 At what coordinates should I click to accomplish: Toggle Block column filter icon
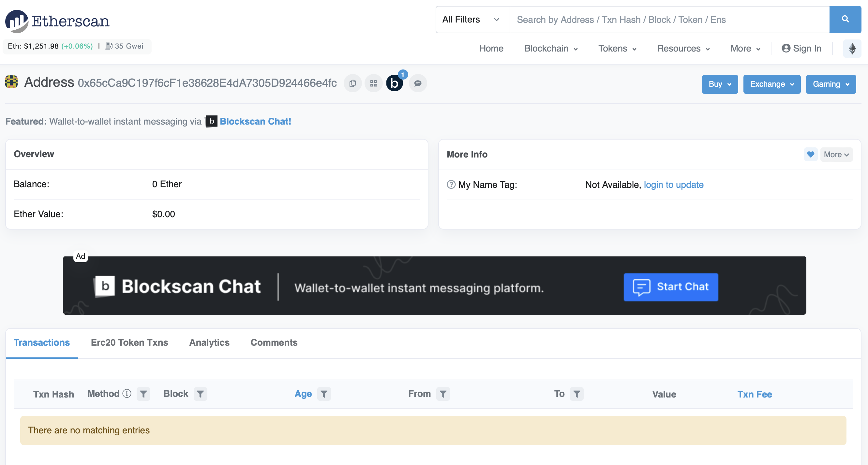pos(200,394)
